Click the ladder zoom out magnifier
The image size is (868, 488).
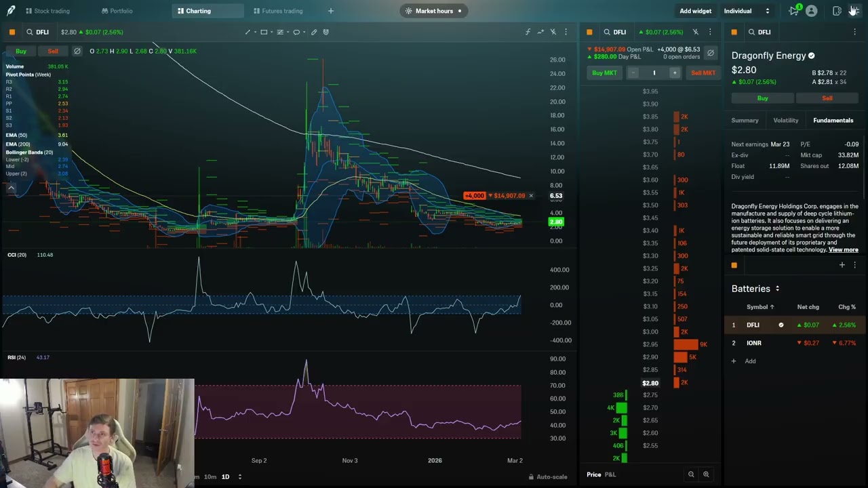pyautogui.click(x=691, y=474)
